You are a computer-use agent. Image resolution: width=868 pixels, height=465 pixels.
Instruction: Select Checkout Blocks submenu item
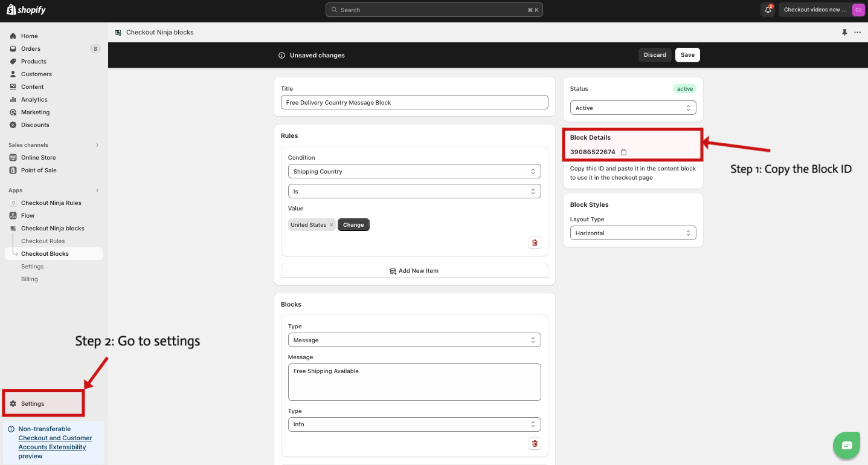pos(45,254)
